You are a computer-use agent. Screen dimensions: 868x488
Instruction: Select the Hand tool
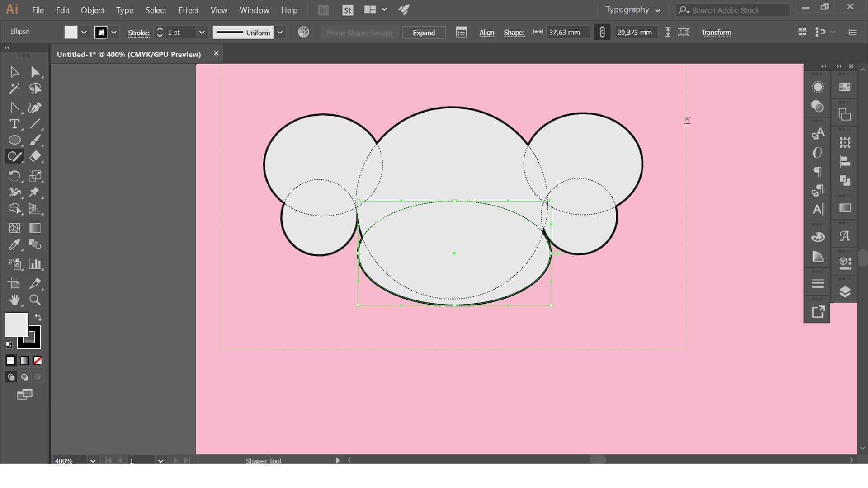[14, 300]
